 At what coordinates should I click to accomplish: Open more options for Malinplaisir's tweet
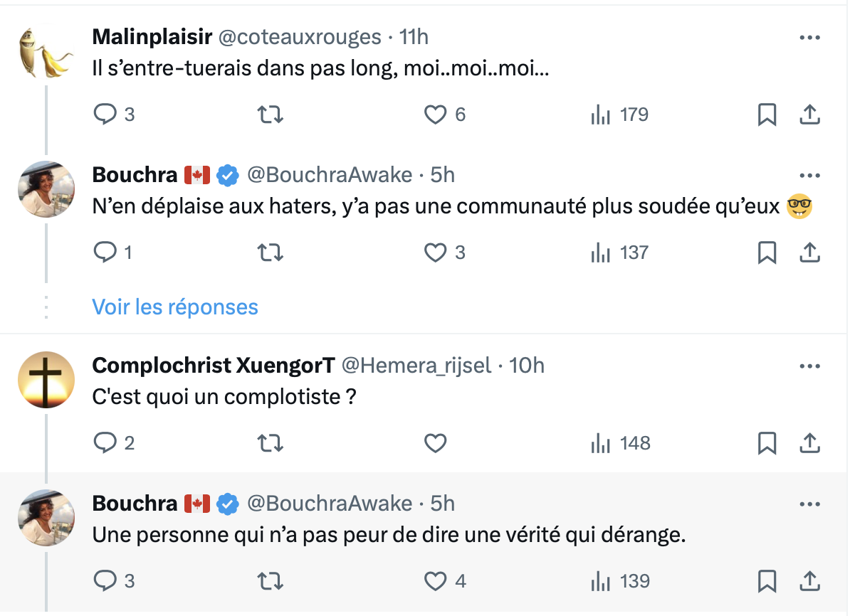[x=810, y=38]
